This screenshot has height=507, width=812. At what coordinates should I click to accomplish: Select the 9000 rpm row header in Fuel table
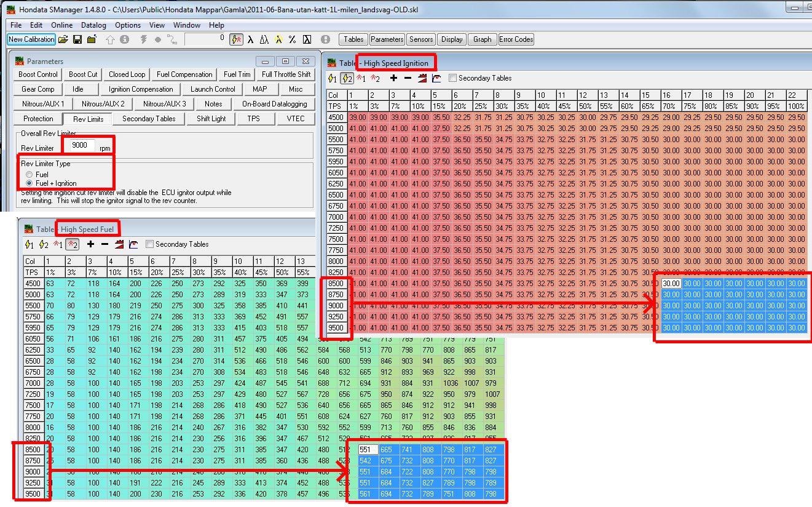(34, 472)
